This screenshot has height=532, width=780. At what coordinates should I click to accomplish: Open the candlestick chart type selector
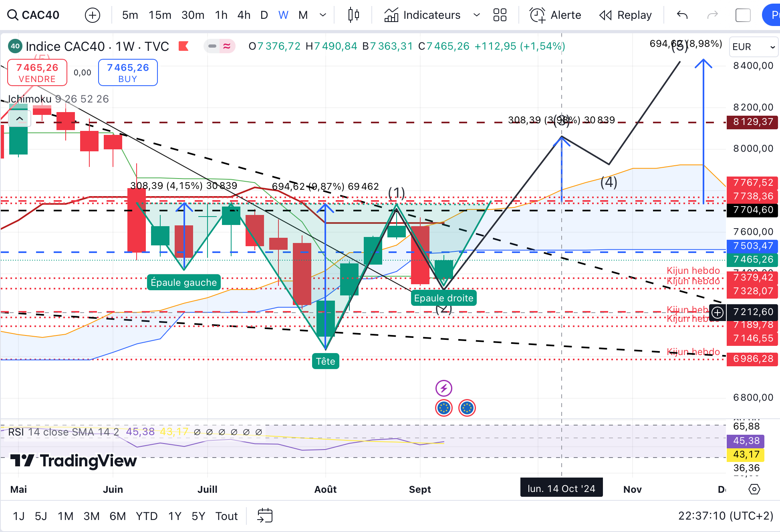coord(353,15)
